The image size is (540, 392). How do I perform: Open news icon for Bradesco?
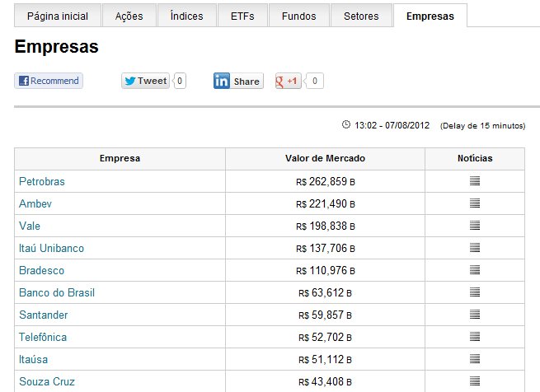[x=475, y=270]
